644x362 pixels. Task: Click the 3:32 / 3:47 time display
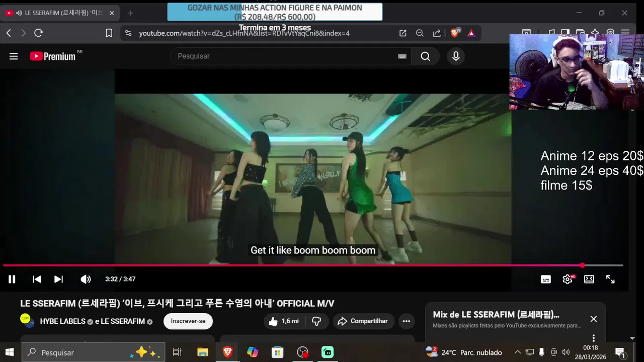(120, 279)
